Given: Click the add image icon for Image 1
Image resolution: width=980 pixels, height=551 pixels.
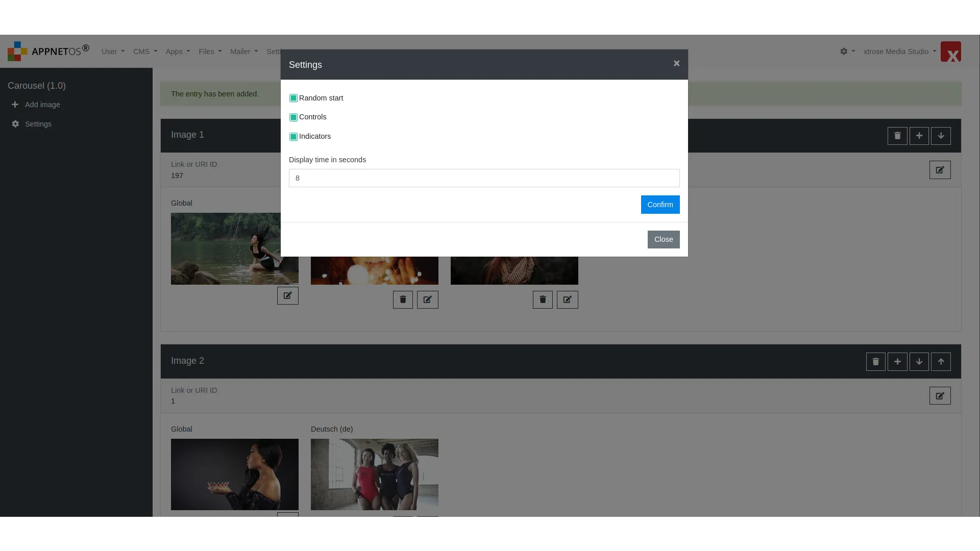Looking at the screenshot, I should (919, 135).
